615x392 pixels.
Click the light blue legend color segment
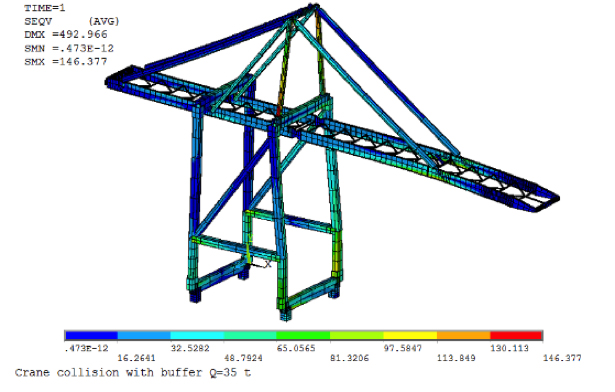click(x=144, y=335)
